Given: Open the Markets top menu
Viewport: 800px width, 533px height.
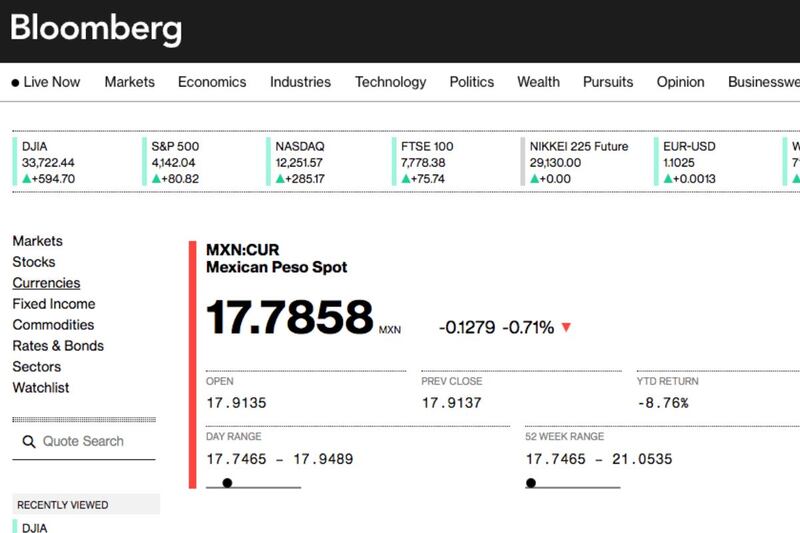Looking at the screenshot, I should point(130,82).
